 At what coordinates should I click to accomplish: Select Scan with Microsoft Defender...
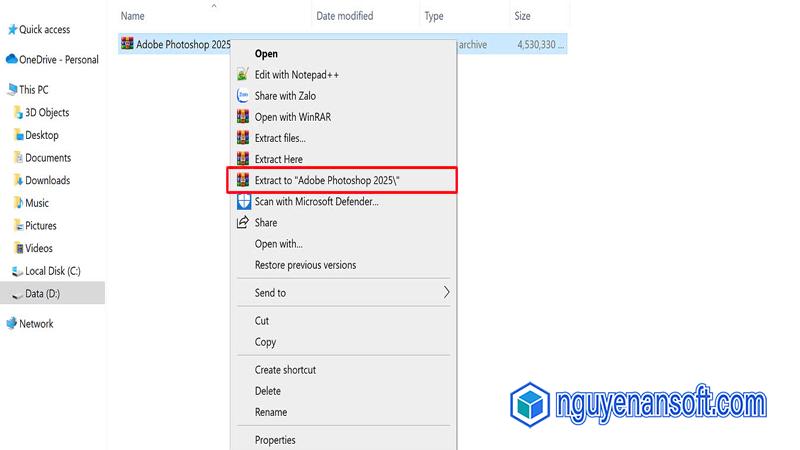tap(344, 202)
